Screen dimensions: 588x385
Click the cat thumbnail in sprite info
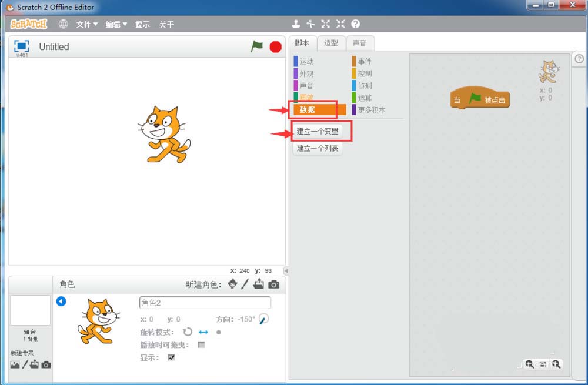tap(98, 322)
